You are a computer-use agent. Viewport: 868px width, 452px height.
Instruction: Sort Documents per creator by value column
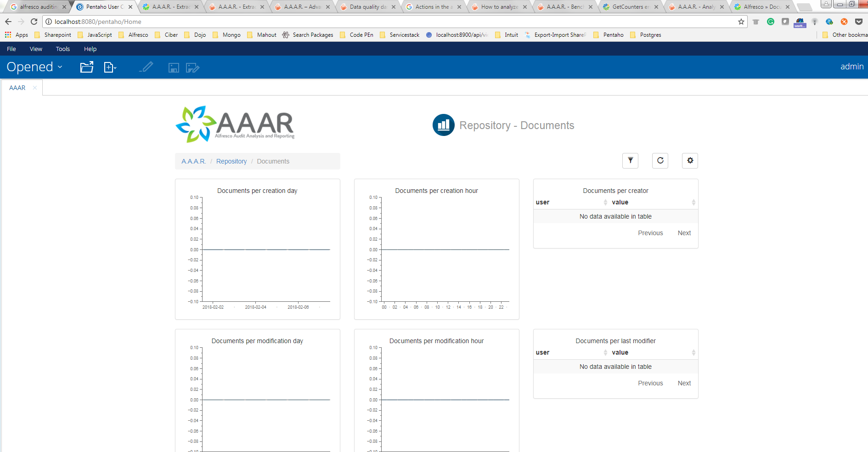click(x=654, y=202)
